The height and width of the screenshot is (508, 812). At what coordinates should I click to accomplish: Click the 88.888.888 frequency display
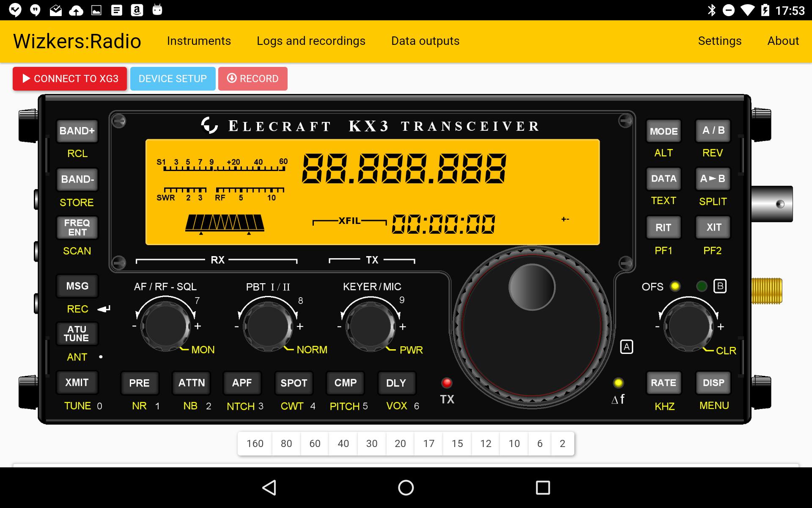pyautogui.click(x=404, y=168)
